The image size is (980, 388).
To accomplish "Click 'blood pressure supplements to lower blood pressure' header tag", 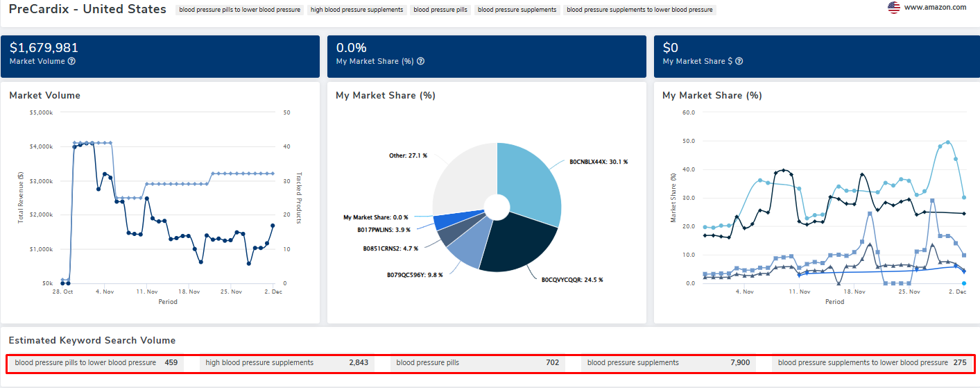I will [x=639, y=10].
